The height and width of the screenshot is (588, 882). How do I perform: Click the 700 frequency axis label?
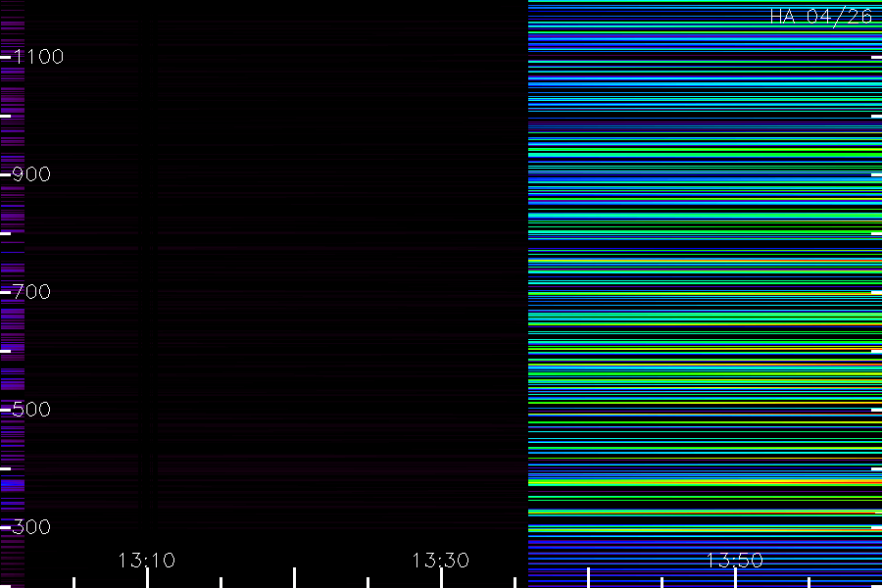pyautogui.click(x=31, y=291)
